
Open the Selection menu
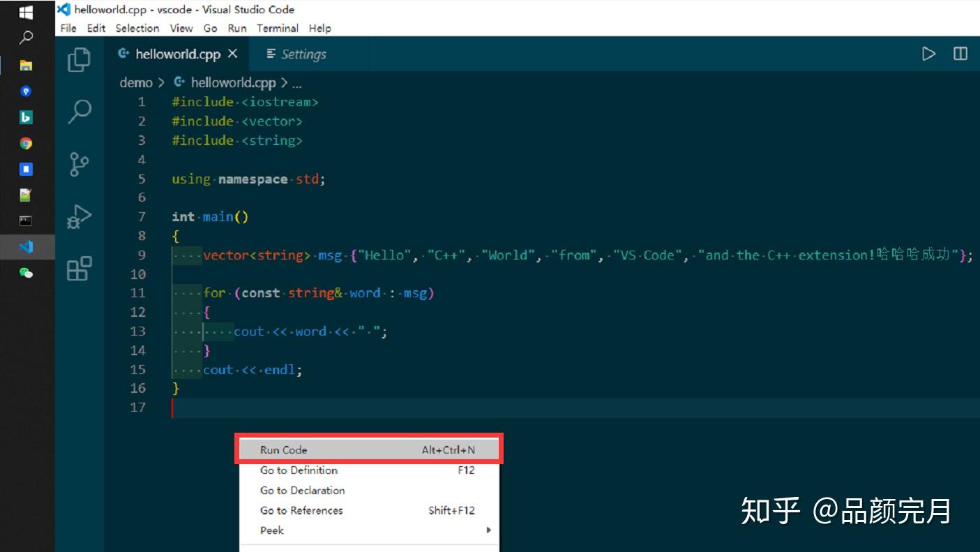coord(137,28)
